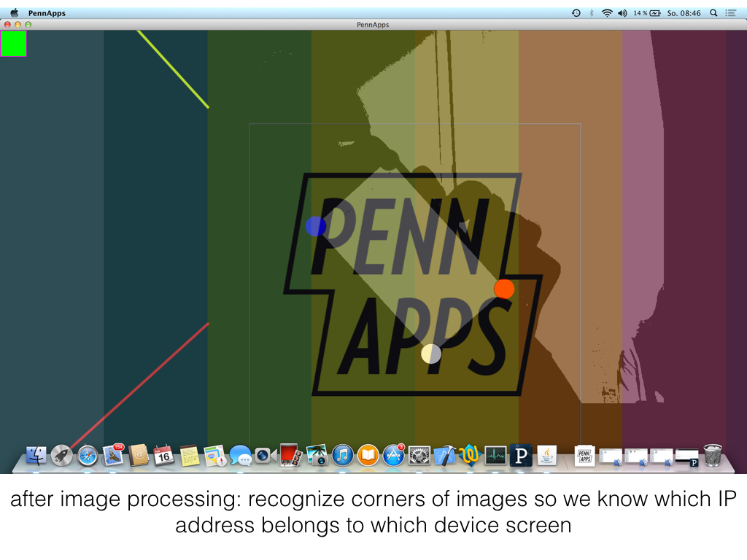Minimize PennApps window with yellow button
The image size is (747, 560).
pos(18,24)
